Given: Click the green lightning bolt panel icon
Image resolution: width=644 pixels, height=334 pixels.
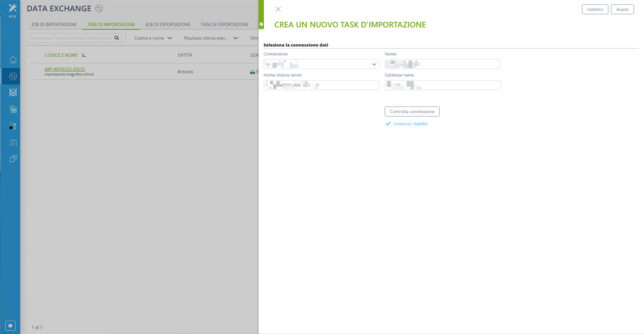Looking at the screenshot, I should tap(261, 24).
